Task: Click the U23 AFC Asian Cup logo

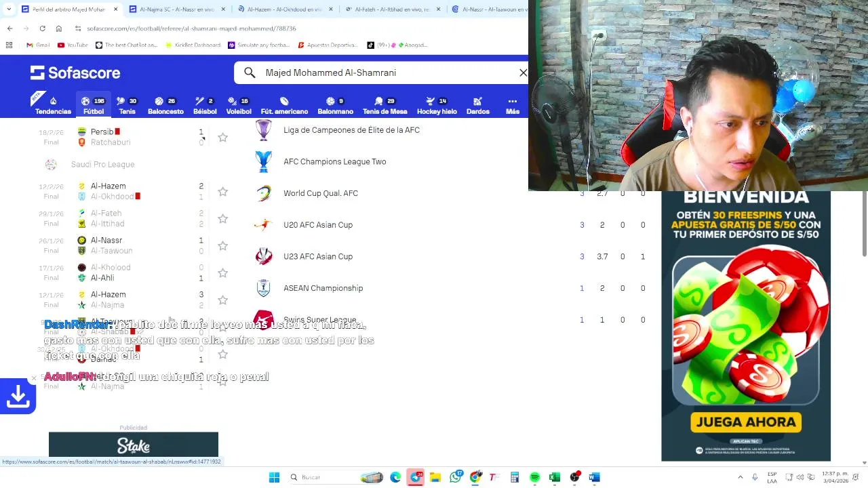Action: (x=264, y=256)
